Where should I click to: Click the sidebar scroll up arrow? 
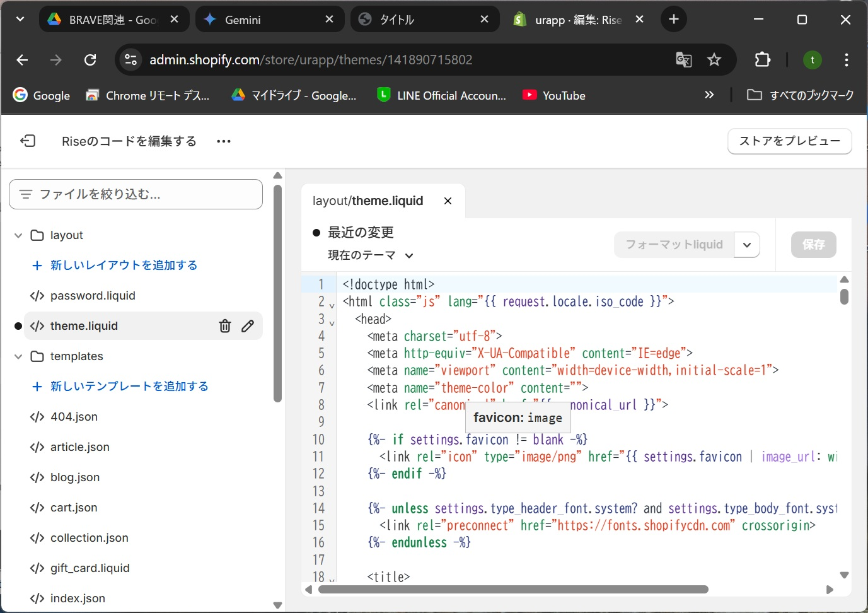[277, 175]
